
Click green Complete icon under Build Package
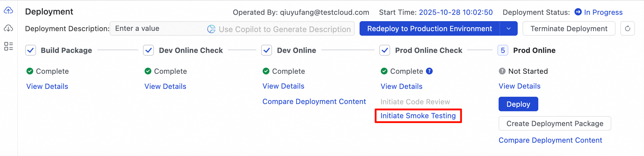30,71
